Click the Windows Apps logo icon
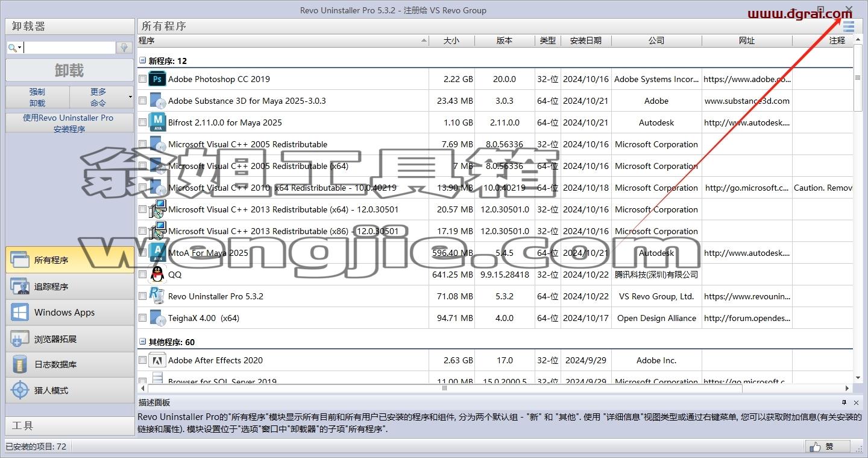The height and width of the screenshot is (458, 868). click(x=20, y=313)
